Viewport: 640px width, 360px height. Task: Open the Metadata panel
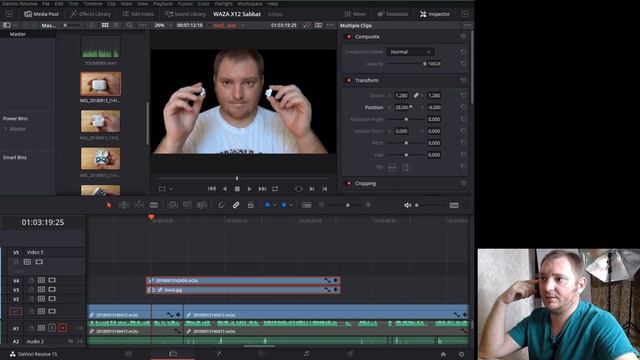coord(393,14)
